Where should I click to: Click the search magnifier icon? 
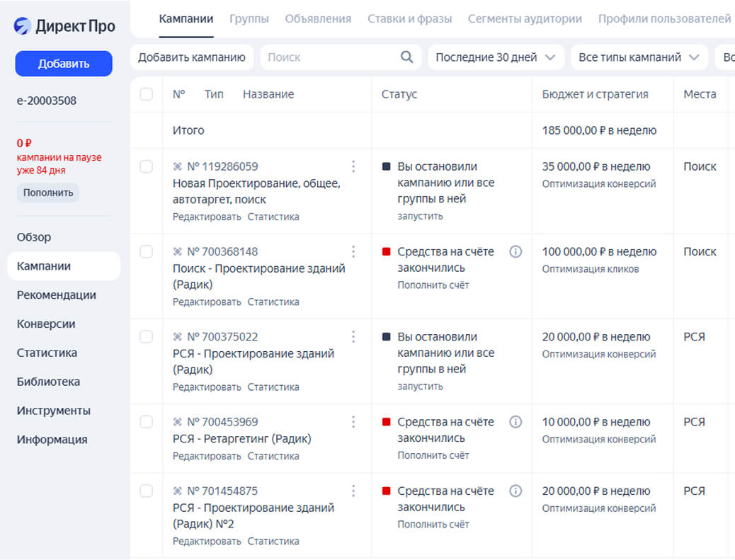[406, 57]
